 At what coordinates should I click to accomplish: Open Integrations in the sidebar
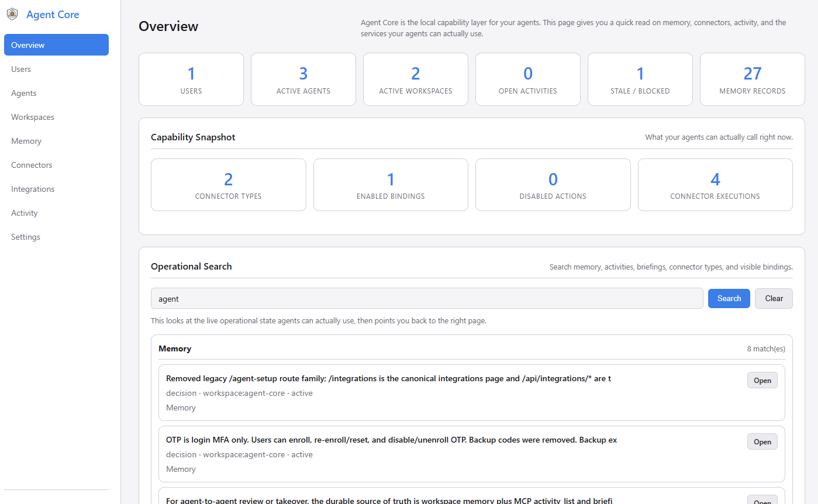(56, 189)
